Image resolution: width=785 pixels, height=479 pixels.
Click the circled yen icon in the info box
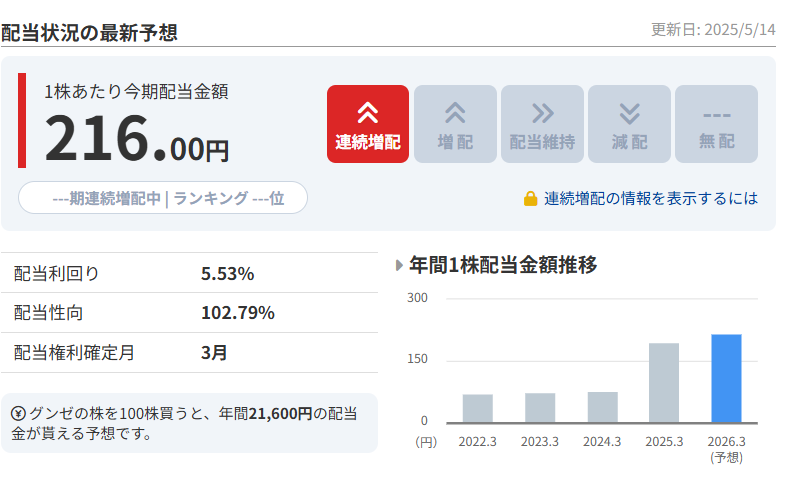(19, 414)
